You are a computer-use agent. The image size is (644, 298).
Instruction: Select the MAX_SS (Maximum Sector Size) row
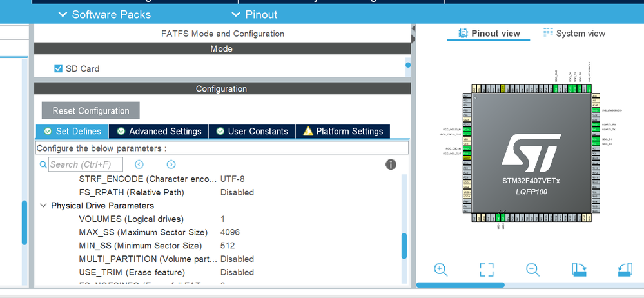coord(220,232)
